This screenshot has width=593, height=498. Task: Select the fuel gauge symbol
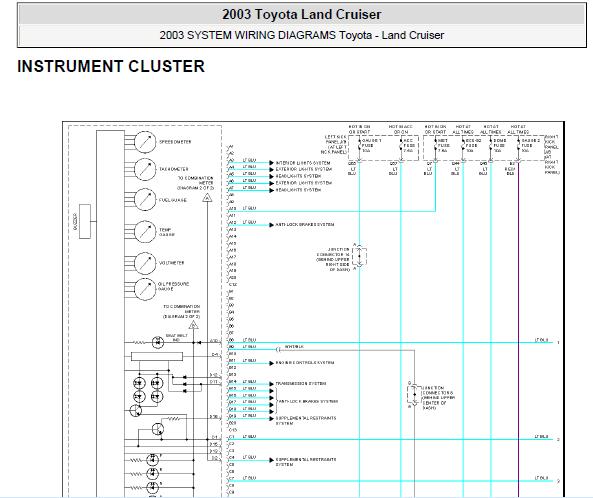coord(145,199)
